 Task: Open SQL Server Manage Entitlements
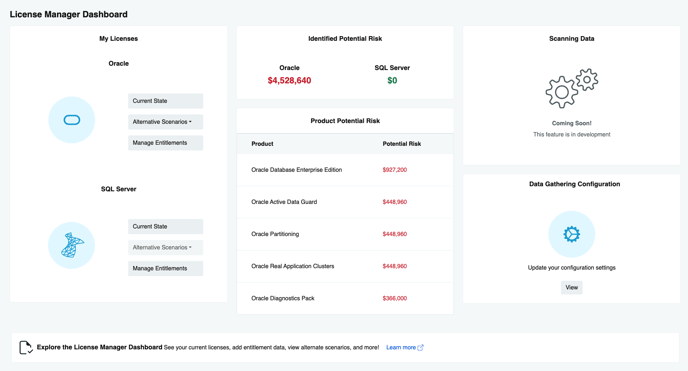click(165, 268)
